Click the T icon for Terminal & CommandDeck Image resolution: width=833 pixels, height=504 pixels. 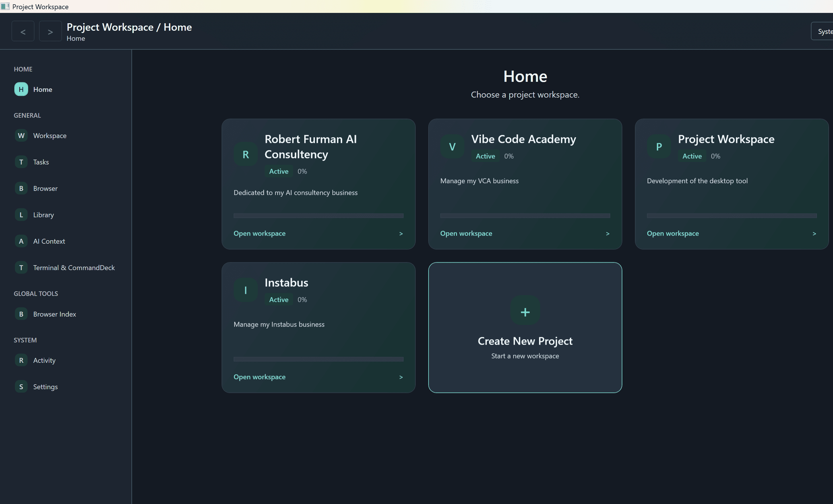(21, 267)
